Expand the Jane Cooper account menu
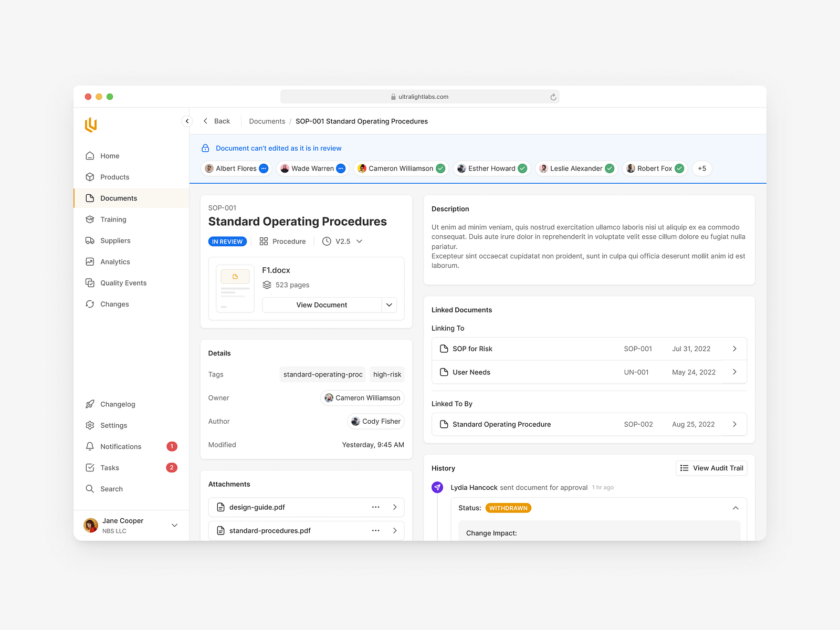Screen dimensions: 840x630 [174, 525]
